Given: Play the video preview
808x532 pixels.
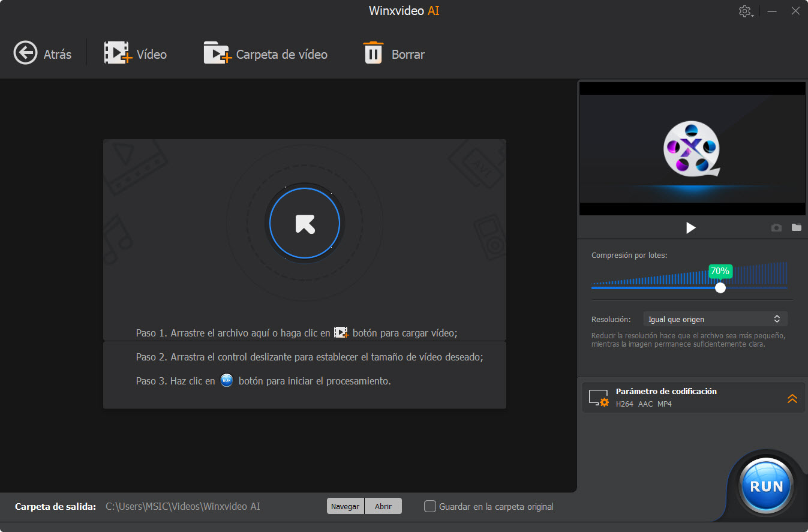Looking at the screenshot, I should pos(690,227).
